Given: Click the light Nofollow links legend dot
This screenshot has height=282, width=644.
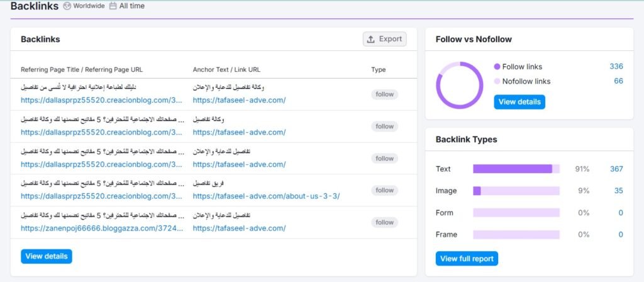Looking at the screenshot, I should pyautogui.click(x=497, y=81).
